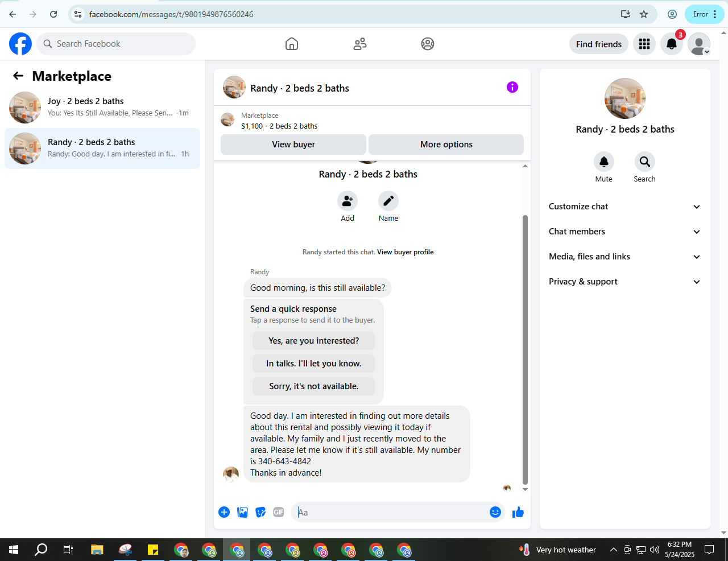The image size is (728, 561).
Task: Search in conversation magnifier icon
Action: (x=645, y=162)
